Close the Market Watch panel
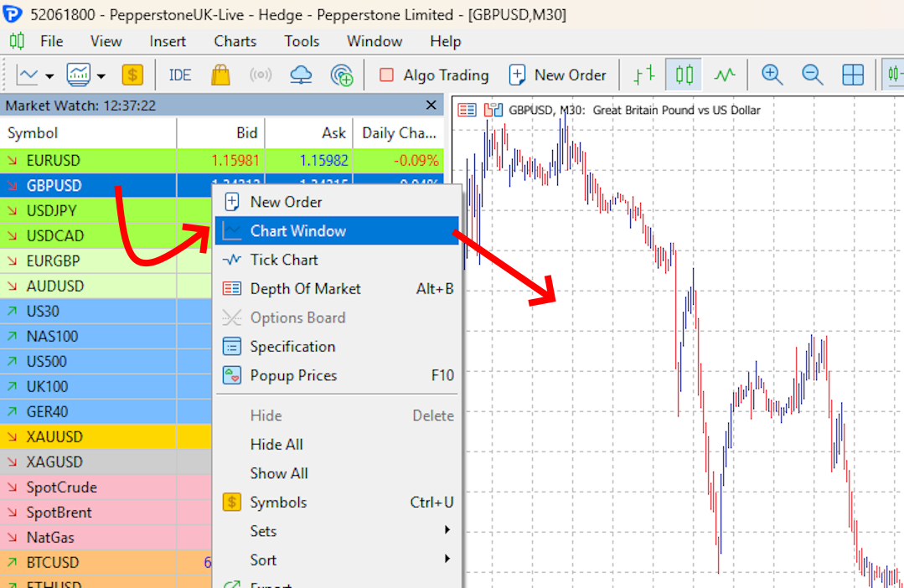This screenshot has height=588, width=904. tap(431, 105)
